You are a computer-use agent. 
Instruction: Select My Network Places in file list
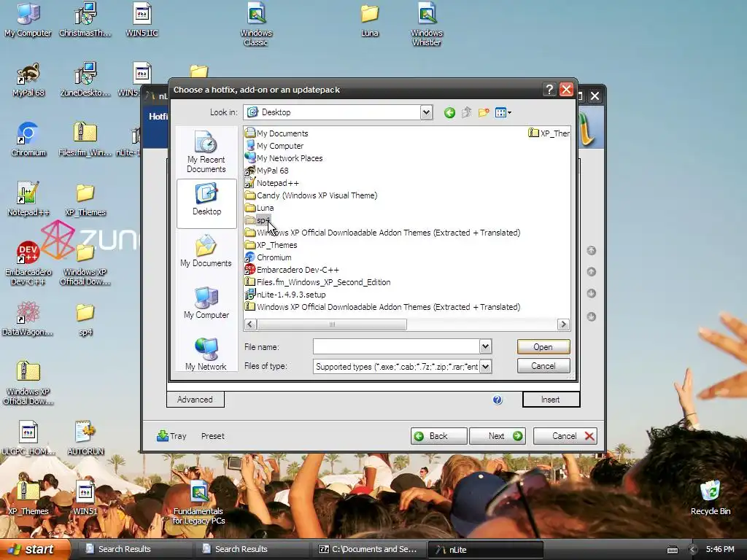284,158
